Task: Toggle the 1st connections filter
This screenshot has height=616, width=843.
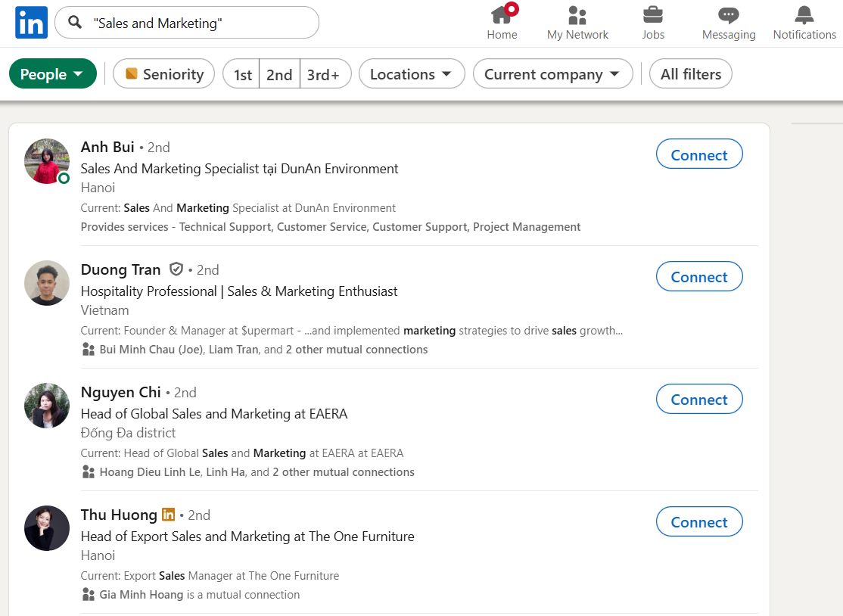Action: tap(242, 74)
